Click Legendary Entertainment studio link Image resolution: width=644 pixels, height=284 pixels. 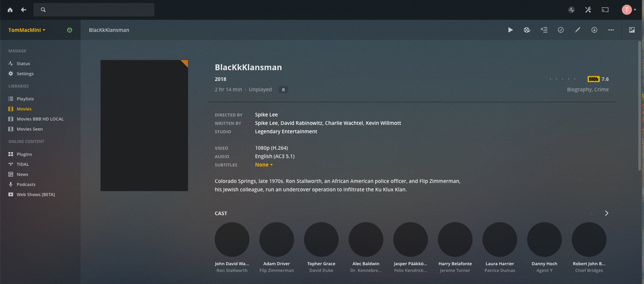coord(286,131)
